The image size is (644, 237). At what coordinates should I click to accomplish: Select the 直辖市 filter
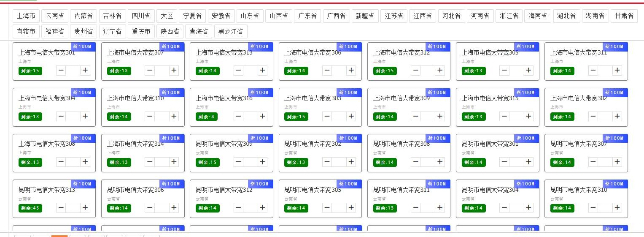point(26,31)
